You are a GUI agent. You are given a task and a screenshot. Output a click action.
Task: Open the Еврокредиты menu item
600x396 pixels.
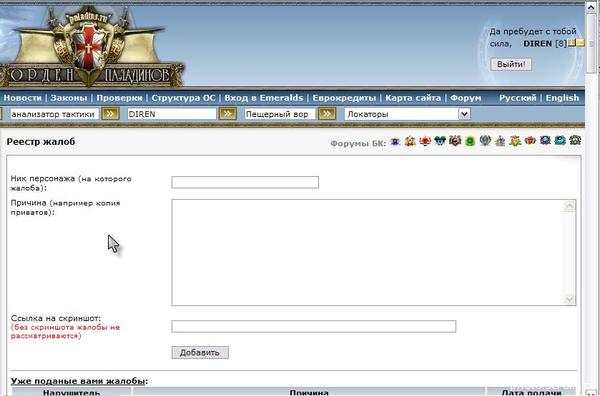coord(344,98)
